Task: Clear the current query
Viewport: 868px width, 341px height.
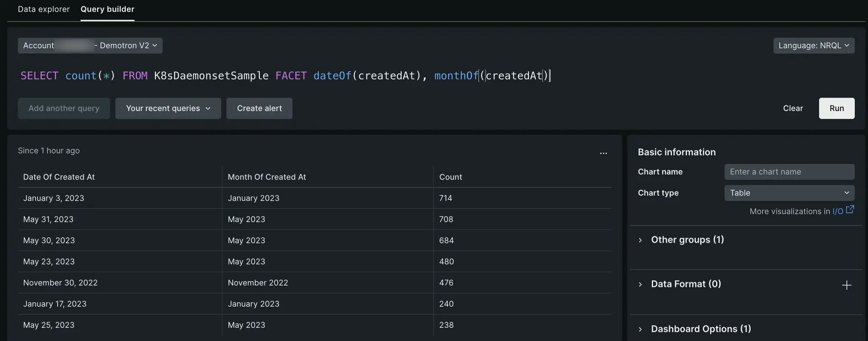Action: point(793,108)
